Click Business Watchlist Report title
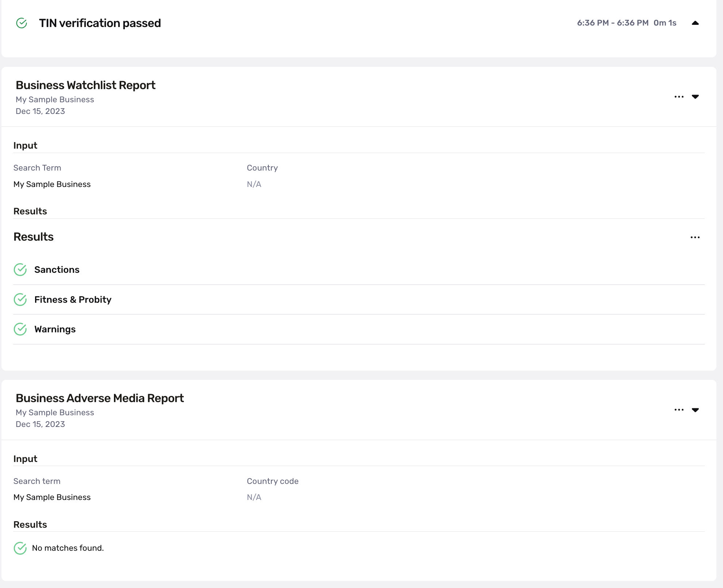Image resolution: width=723 pixels, height=588 pixels. point(85,85)
